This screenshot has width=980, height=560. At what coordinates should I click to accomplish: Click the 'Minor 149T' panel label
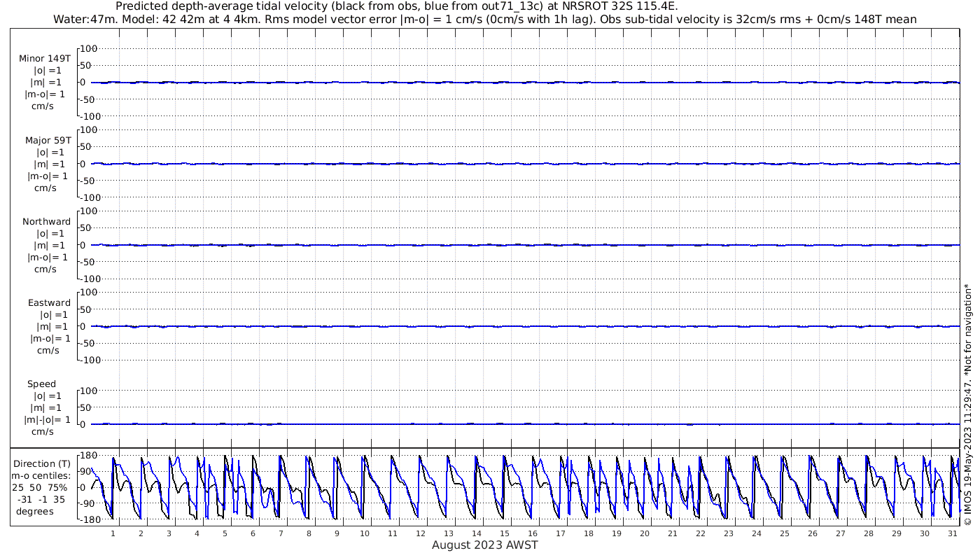pyautogui.click(x=45, y=59)
